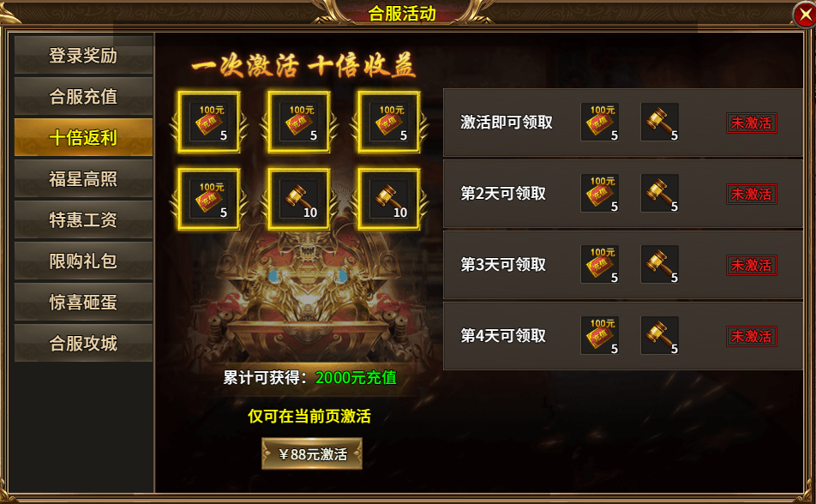Click 未激活 button for 第3天可领取
The width and height of the screenshot is (816, 504).
[752, 265]
